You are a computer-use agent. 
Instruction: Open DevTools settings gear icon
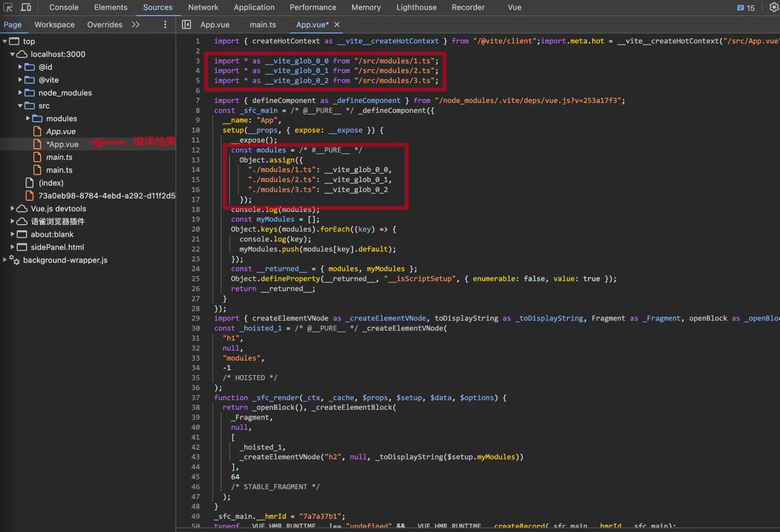[x=773, y=7]
